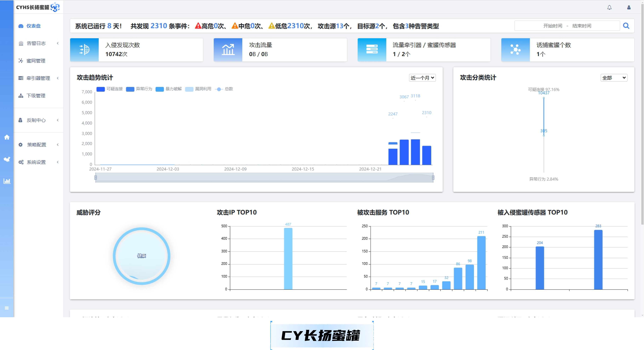Click the trend chart zoom slider left handle
This screenshot has height=350, width=644.
click(x=96, y=178)
